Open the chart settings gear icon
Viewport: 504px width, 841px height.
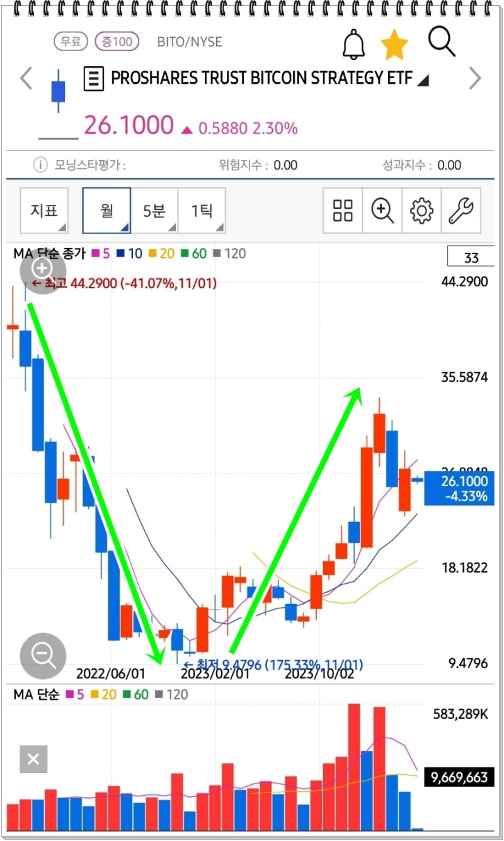(421, 211)
